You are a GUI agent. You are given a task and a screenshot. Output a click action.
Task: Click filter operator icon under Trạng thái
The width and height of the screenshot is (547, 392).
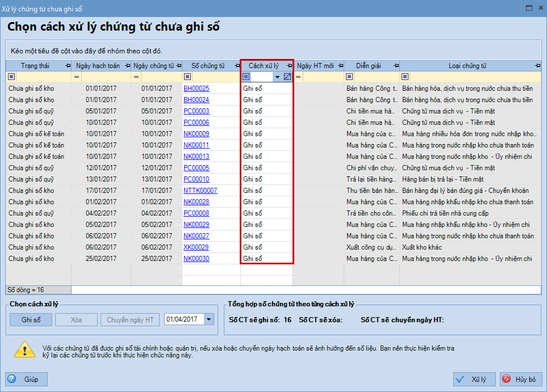coord(11,77)
